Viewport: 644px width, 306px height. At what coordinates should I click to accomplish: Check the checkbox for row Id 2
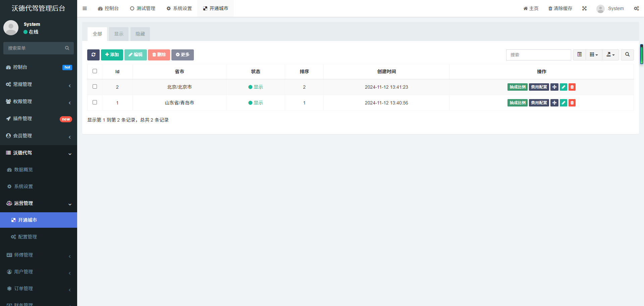coord(95,87)
